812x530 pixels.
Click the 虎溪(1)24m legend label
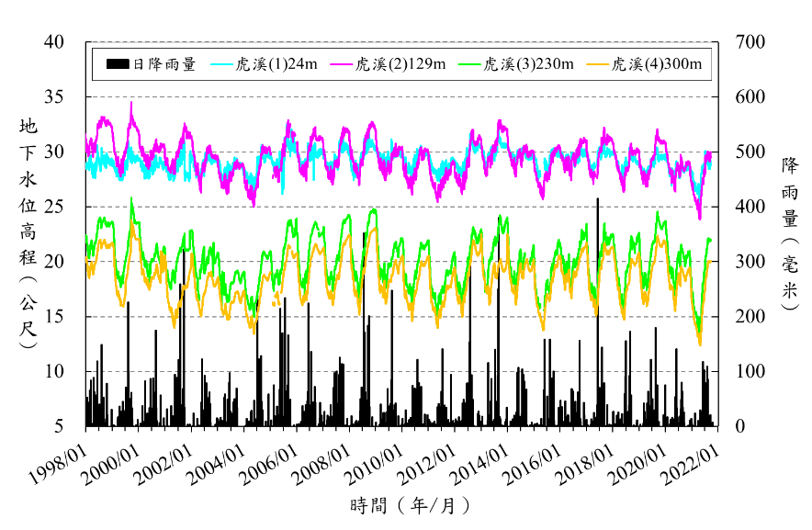(x=276, y=64)
